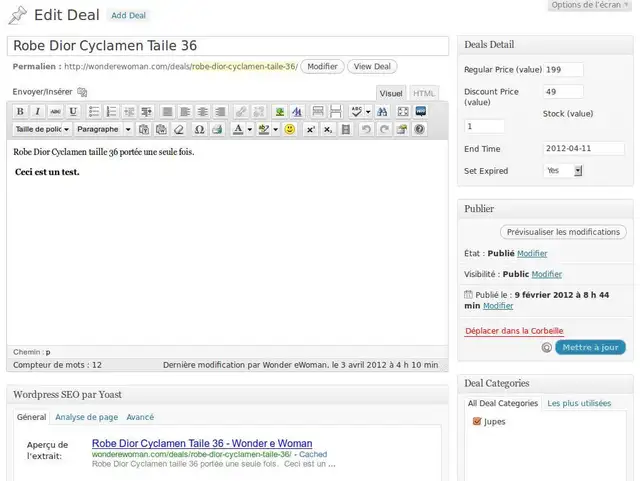The image size is (640, 481).
Task: Align text right in editor
Action: pyautogui.click(x=220, y=111)
